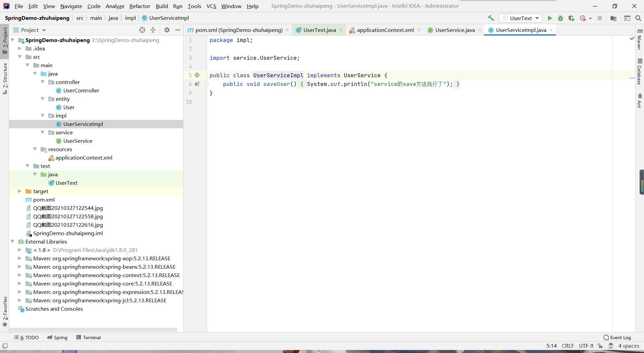This screenshot has height=353, width=644.
Task: Click the CRLF line separator setting
Action: [x=568, y=346]
